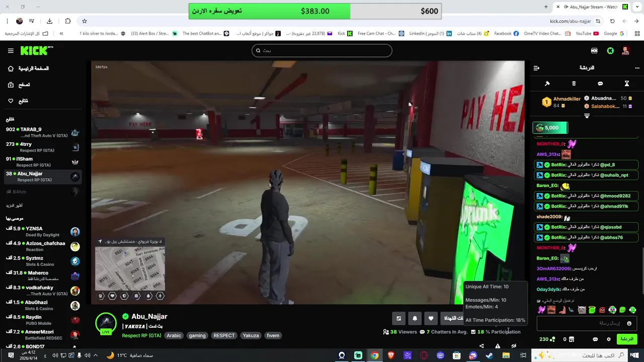Click the browser bookmark star

click(84, 21)
